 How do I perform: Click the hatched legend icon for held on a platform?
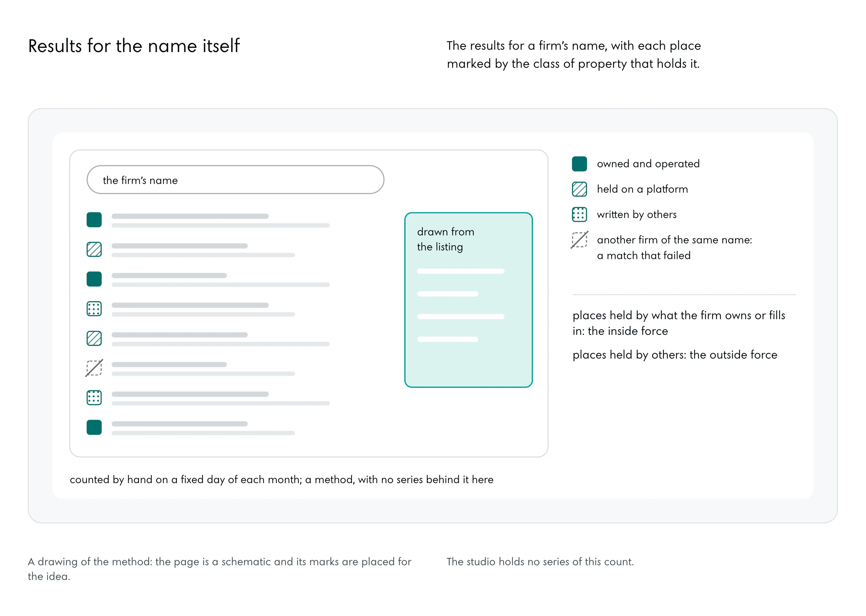click(x=579, y=189)
